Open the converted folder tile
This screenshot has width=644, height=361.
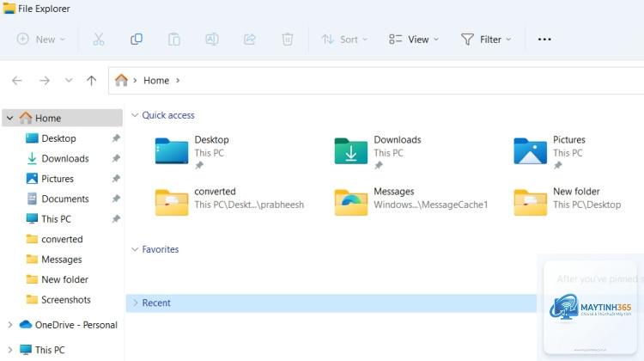(229, 200)
